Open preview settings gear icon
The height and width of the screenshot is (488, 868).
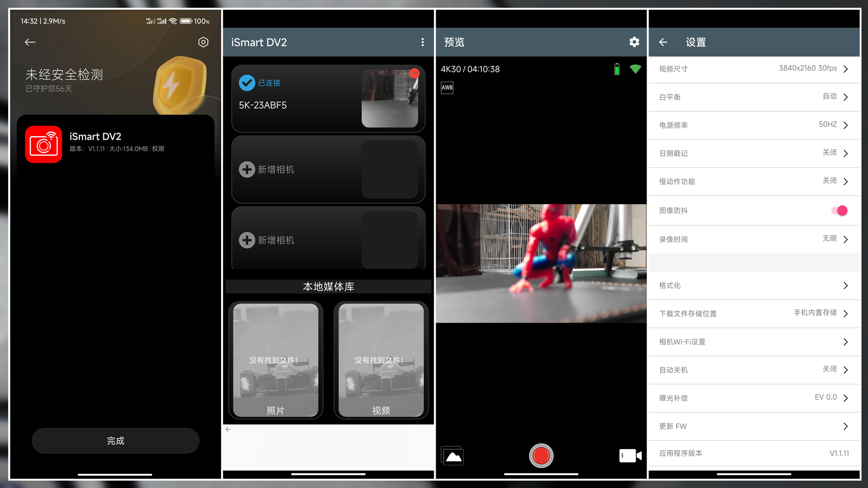click(634, 42)
